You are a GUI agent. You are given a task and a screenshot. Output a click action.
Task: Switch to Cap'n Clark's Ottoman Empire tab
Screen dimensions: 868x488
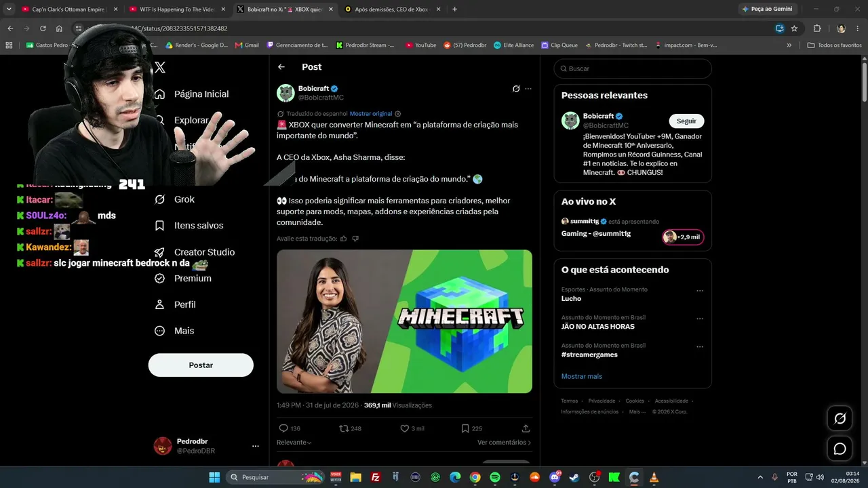68,9
